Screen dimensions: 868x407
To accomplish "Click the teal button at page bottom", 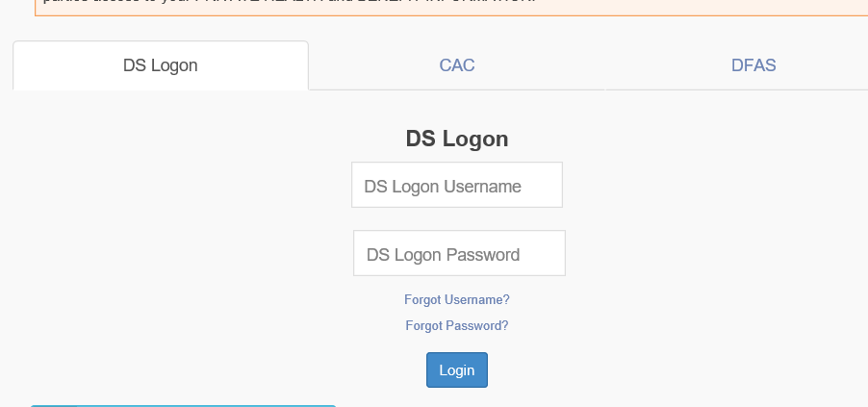I will pyautogui.click(x=183, y=405).
